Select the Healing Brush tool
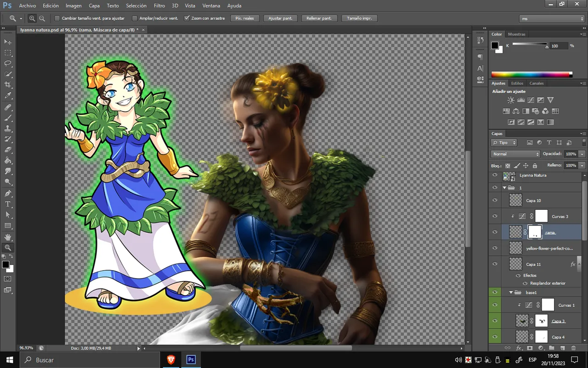Screen dimensions: 588x368 click(x=8, y=107)
